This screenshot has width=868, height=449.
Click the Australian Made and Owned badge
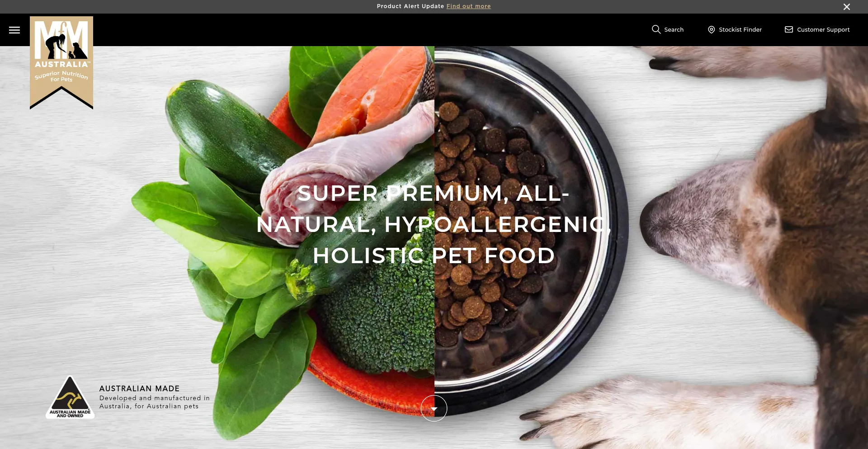[70, 397]
